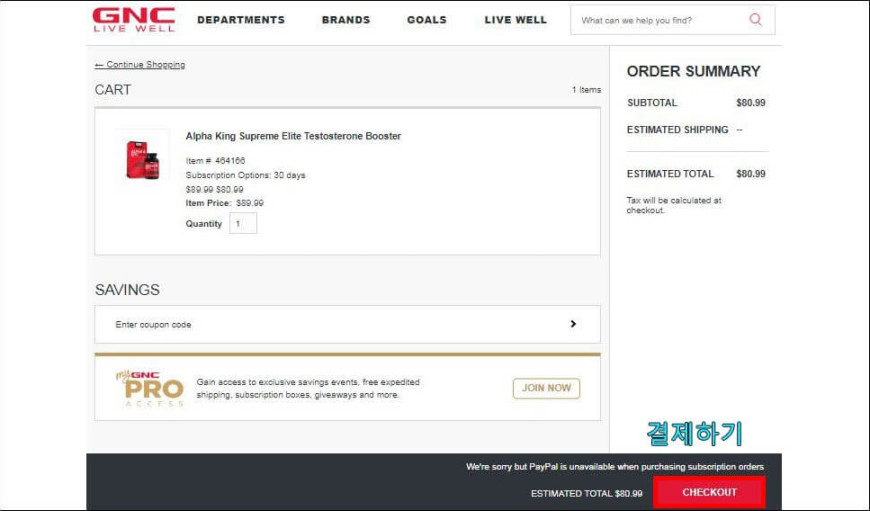The height and width of the screenshot is (511, 870).
Task: Click the Savings section heading
Action: pos(127,290)
